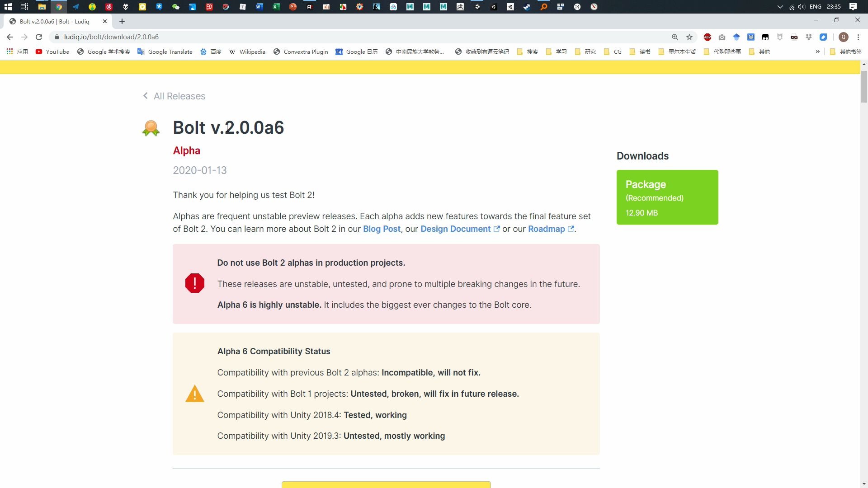Open Microsoft Excel from the taskbar
The width and height of the screenshot is (868, 488).
[x=276, y=7]
